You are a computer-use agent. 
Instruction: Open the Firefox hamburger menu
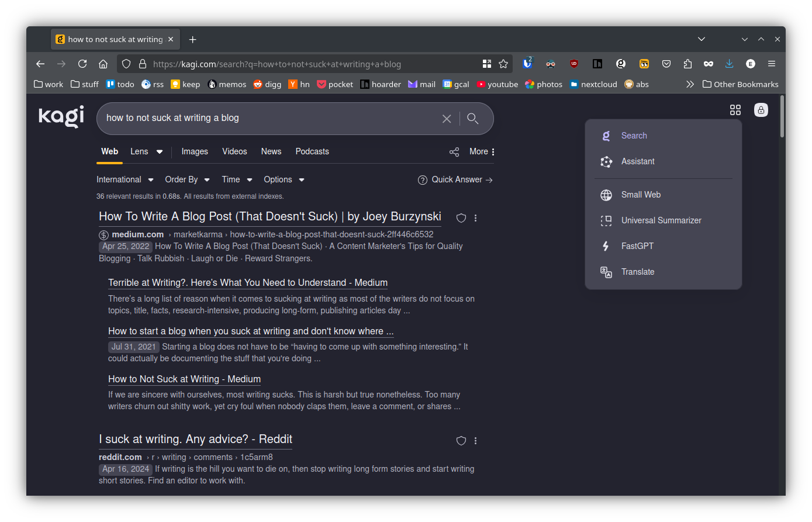(x=772, y=64)
